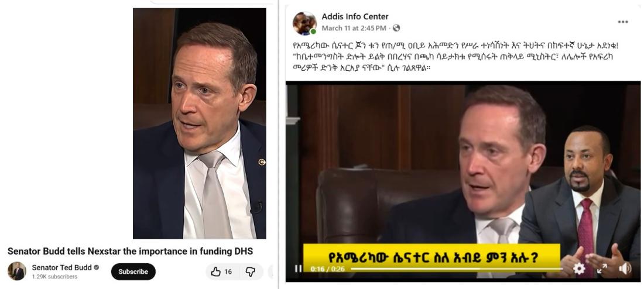Expand the Facebook video to fullscreen
The image size is (644, 289).
pyautogui.click(x=602, y=269)
